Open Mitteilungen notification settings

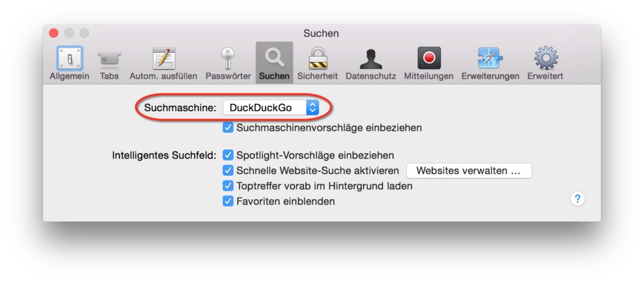tap(429, 64)
